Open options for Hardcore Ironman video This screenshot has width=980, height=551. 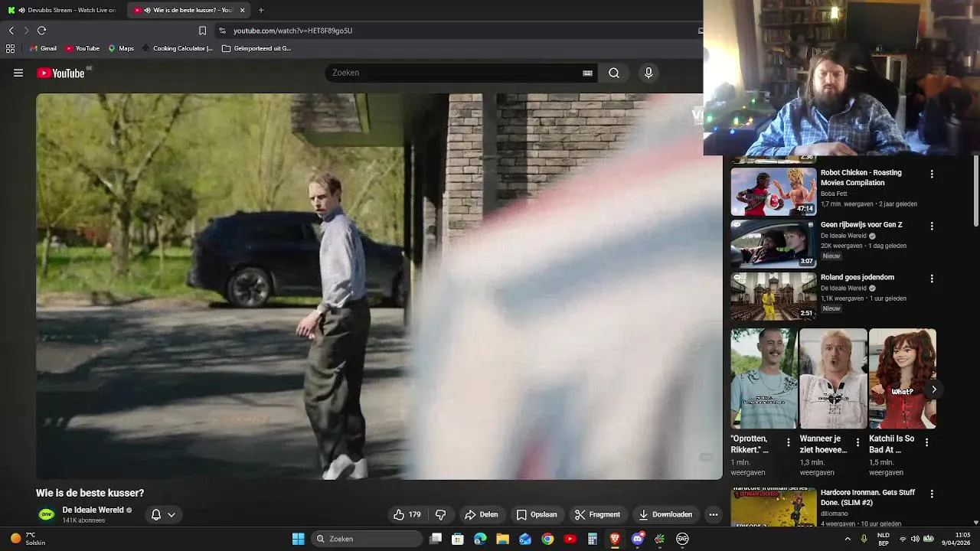[932, 494]
